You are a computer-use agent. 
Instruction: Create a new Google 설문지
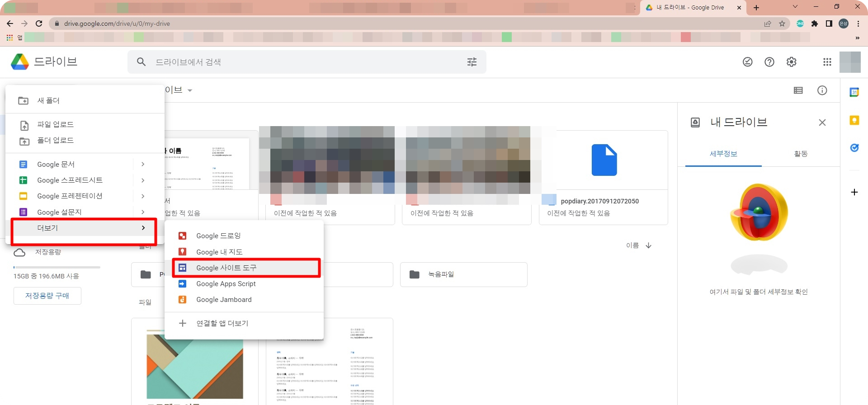coord(69,212)
